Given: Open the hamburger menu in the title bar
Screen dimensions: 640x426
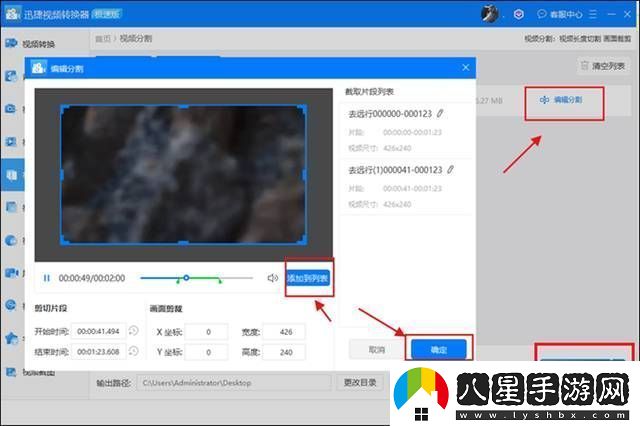Looking at the screenshot, I should point(593,14).
